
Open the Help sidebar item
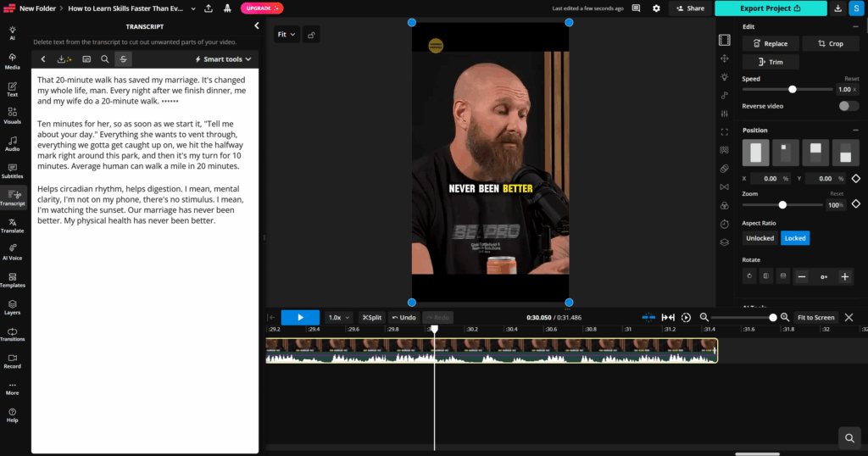pos(12,415)
